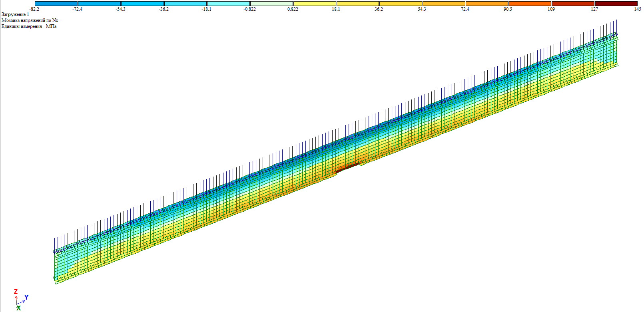
Task: Click the legend swatch between -82.2 and -72.4
Action: pyautogui.click(x=56, y=4)
